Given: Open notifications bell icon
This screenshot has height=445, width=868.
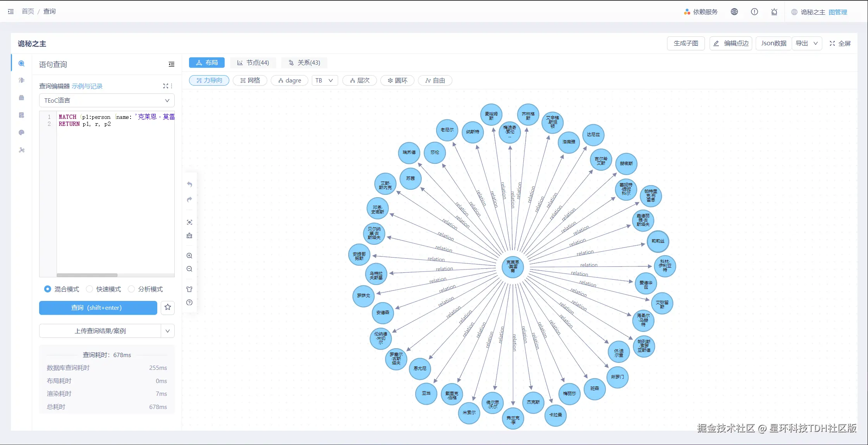Looking at the screenshot, I should tap(774, 12).
